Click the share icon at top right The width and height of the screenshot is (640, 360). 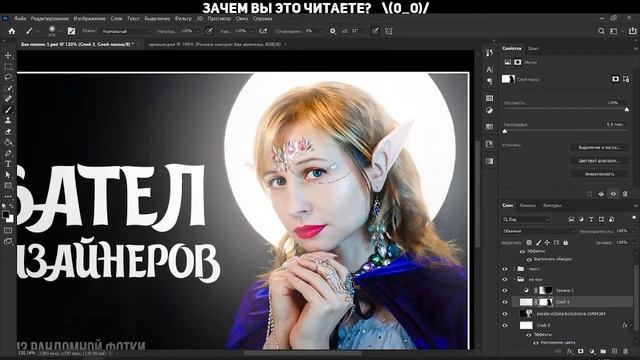click(633, 31)
